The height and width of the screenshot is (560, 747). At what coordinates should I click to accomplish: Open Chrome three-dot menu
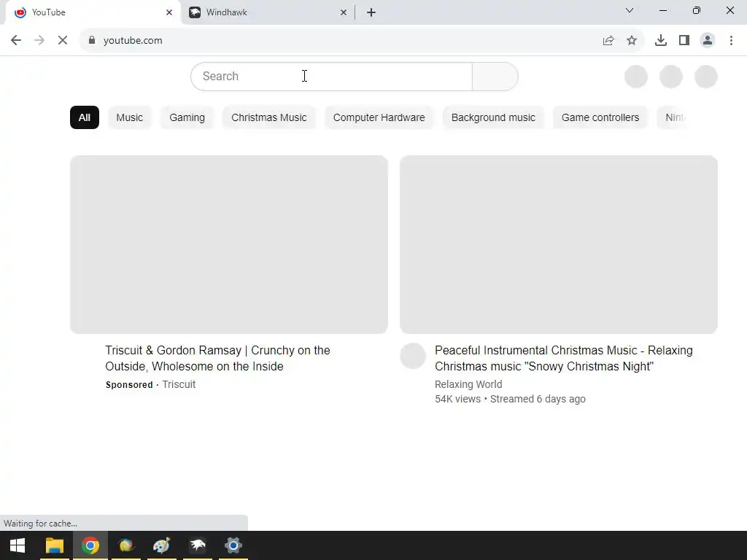[x=731, y=41]
